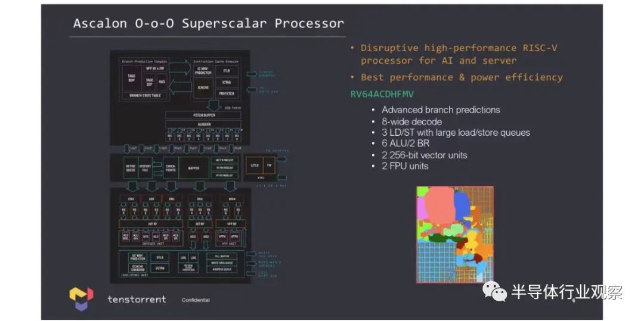Image resolution: width=644 pixels, height=321 pixels.
Task: Click the 'DTLB' block
Action: pyautogui.click(x=160, y=257)
